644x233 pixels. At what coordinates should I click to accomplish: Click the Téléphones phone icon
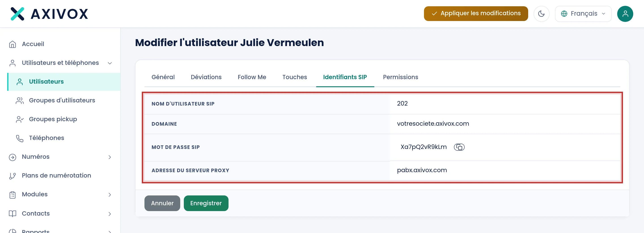click(20, 138)
